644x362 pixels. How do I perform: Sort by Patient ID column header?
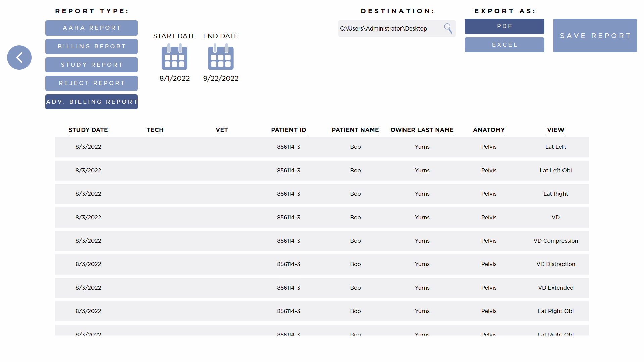pos(288,130)
